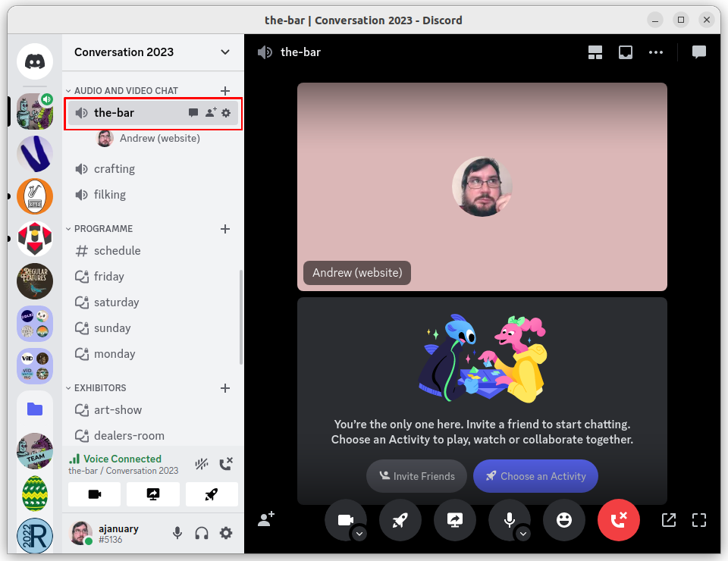Open camera options dropdown arrow
Screen dimensions: 728x561
click(x=359, y=534)
